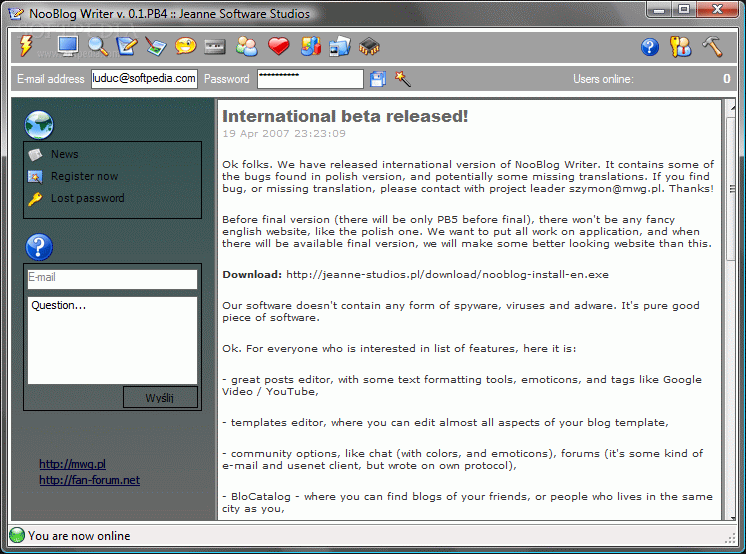Click the gray cassette tape toolbar icon

coord(215,47)
